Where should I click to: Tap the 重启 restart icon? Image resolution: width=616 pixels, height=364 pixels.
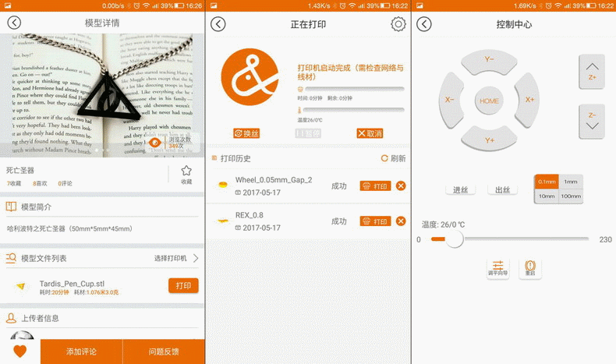click(x=530, y=268)
